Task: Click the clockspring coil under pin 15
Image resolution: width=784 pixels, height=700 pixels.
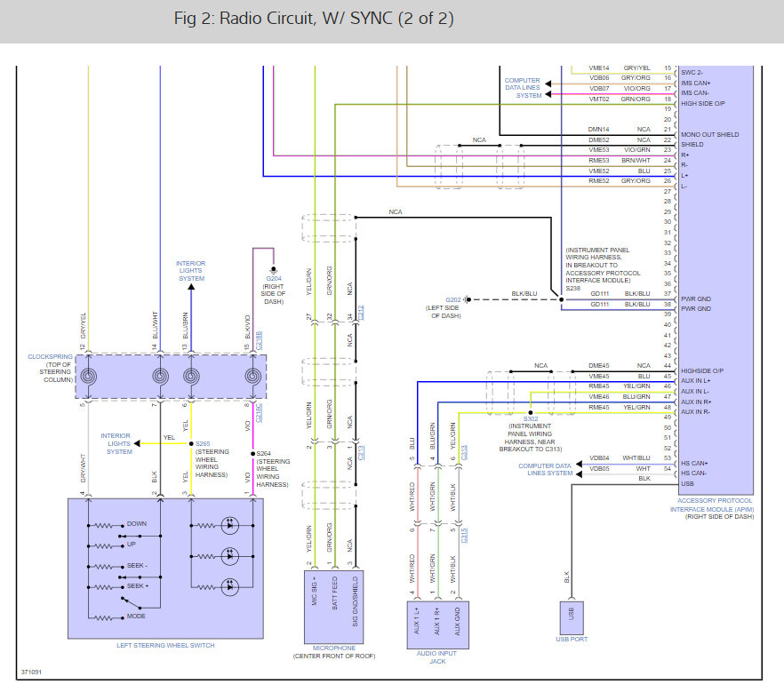Action: 253,377
